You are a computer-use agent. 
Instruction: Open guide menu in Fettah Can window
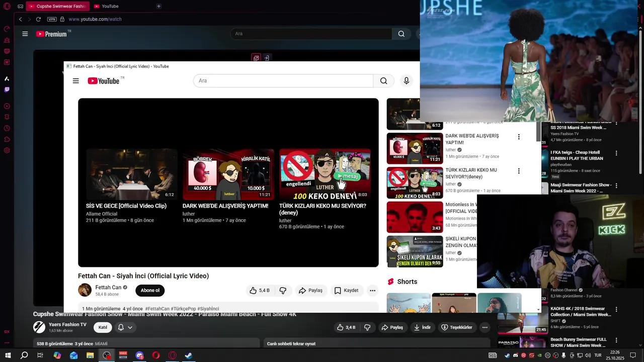(75, 81)
